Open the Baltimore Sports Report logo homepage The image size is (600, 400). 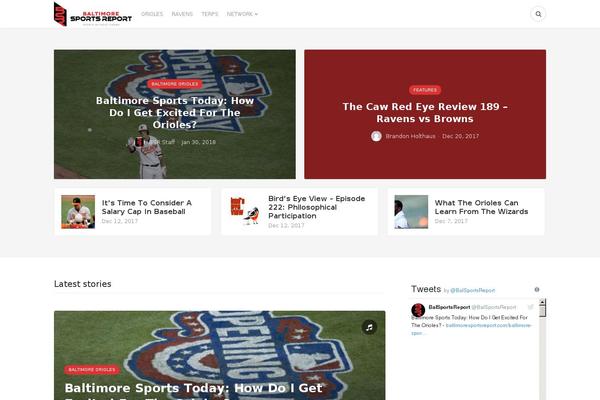point(93,14)
